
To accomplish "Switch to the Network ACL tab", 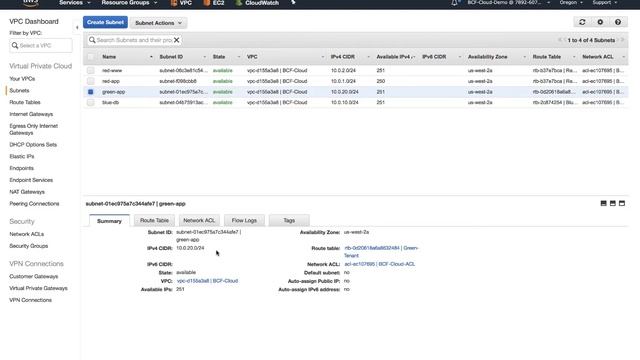I will coord(199,220).
